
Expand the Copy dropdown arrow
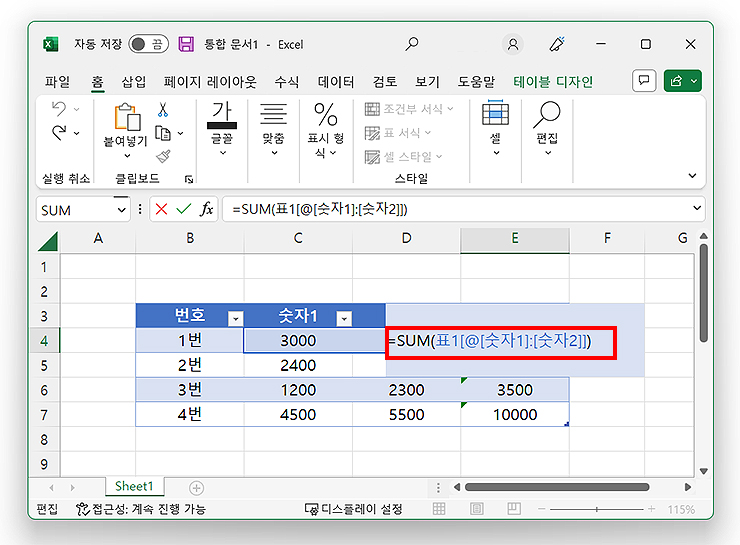pyautogui.click(x=180, y=134)
